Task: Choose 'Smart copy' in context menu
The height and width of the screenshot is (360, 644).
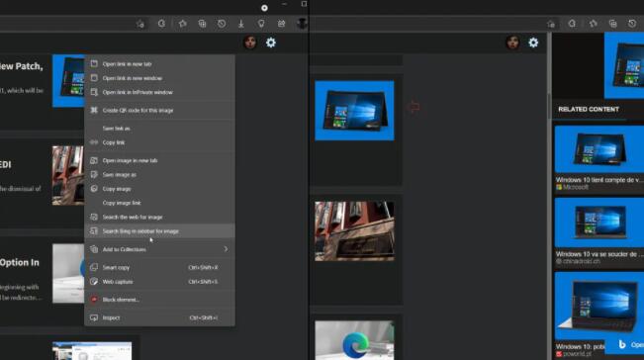Action: 160,267
